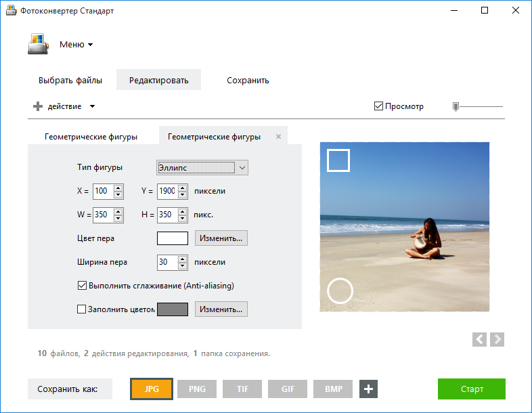Viewport: 532px width, 413px height.
Task: Click the green Старт button
Action: click(x=472, y=389)
